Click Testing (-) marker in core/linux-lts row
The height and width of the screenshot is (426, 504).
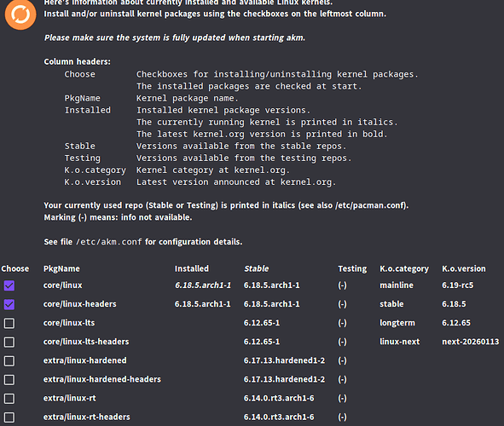pos(343,323)
